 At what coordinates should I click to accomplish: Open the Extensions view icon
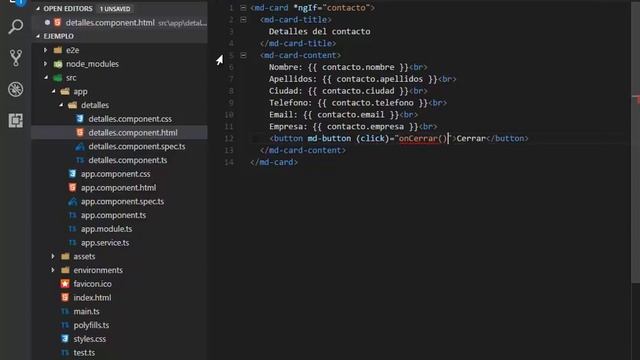point(16,120)
